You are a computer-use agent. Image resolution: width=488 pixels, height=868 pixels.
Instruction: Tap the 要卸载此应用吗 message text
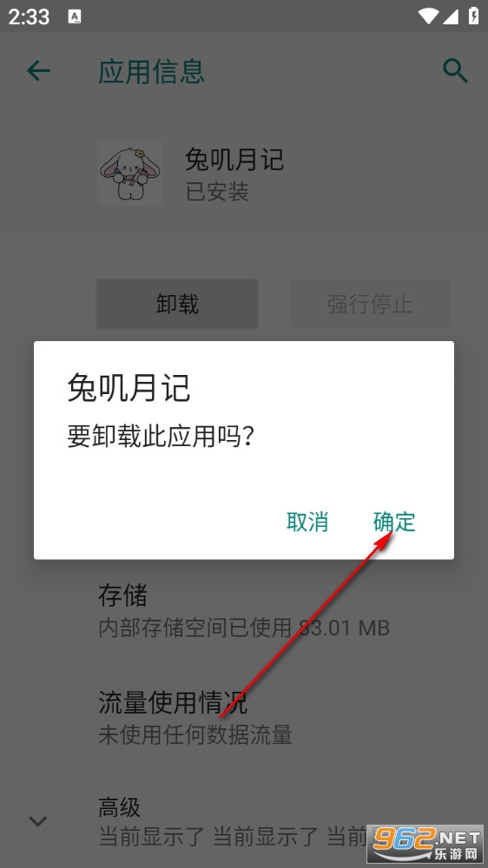pos(162,437)
